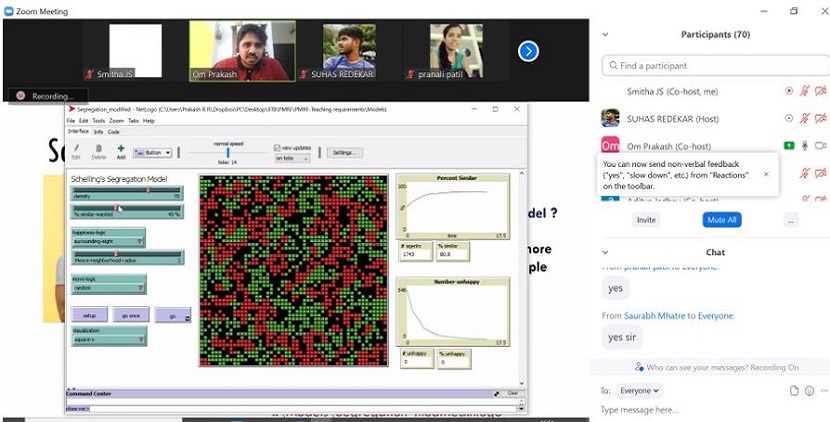Collapse the Chat panel chevron
The height and width of the screenshot is (422, 830).
(606, 252)
